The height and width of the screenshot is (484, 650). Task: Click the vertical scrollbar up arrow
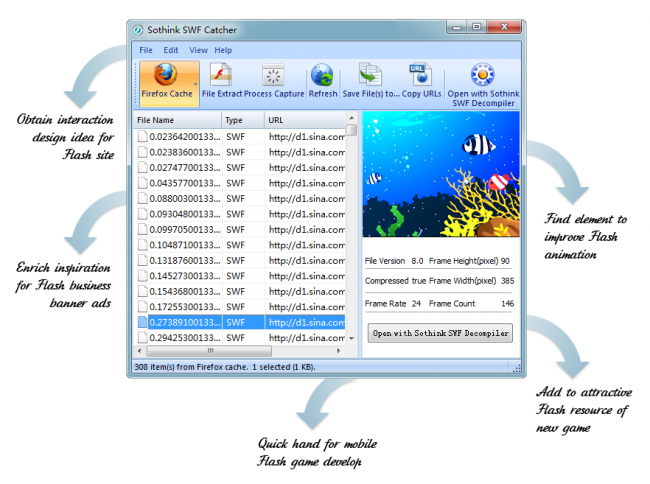click(352, 118)
